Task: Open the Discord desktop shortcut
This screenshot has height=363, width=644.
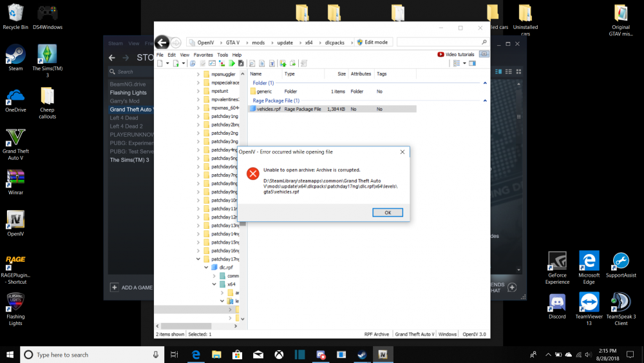Action: (x=557, y=306)
